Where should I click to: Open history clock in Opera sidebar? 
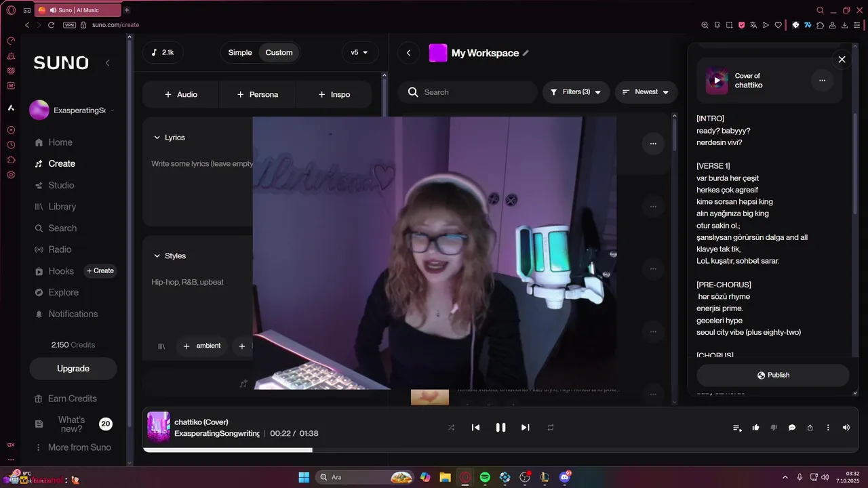click(11, 144)
